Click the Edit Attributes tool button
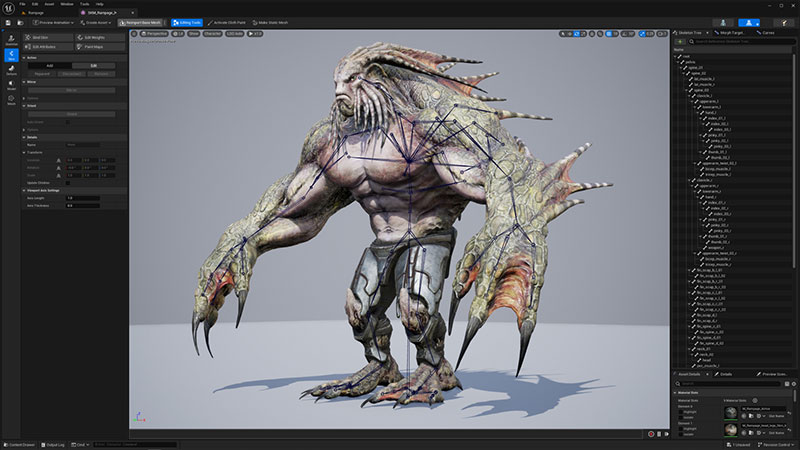The image size is (800, 450). tap(48, 46)
